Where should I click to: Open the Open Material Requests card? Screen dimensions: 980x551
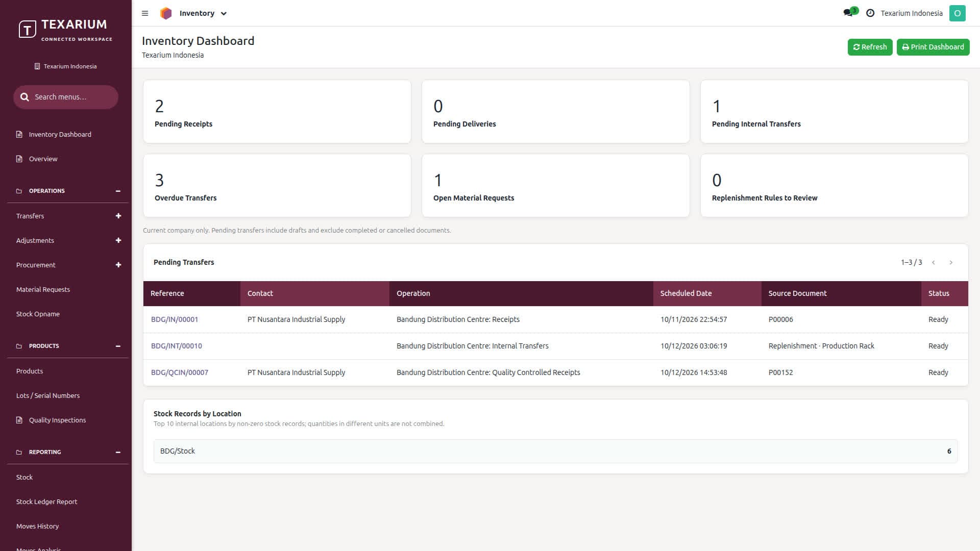click(x=556, y=186)
